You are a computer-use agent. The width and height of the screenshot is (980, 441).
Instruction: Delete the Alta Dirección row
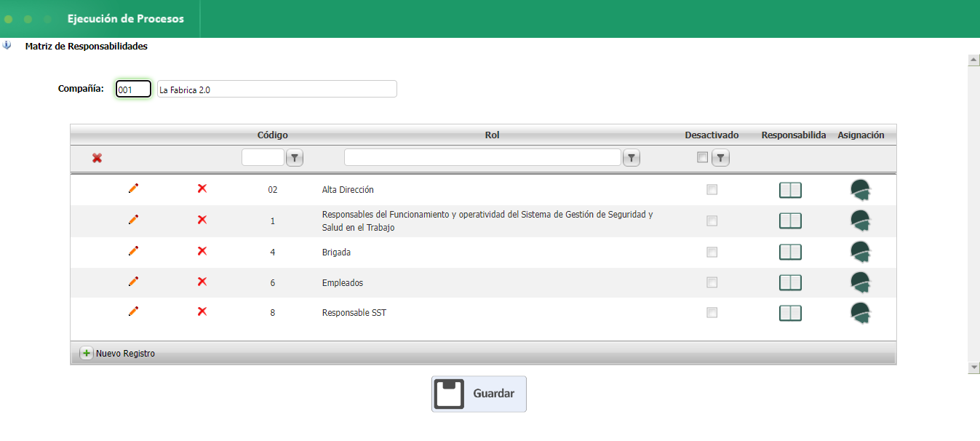click(x=202, y=188)
